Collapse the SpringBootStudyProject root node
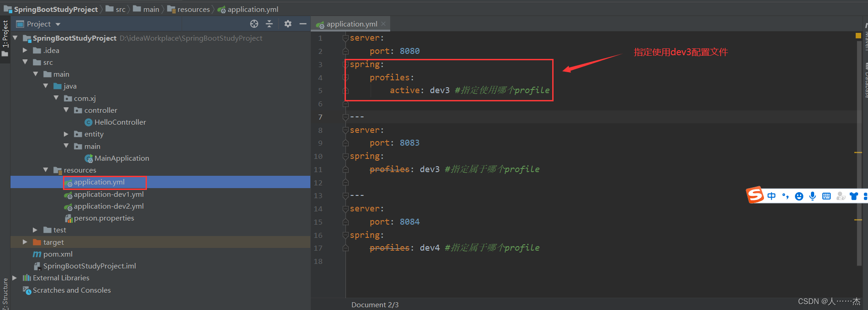 click(x=16, y=38)
